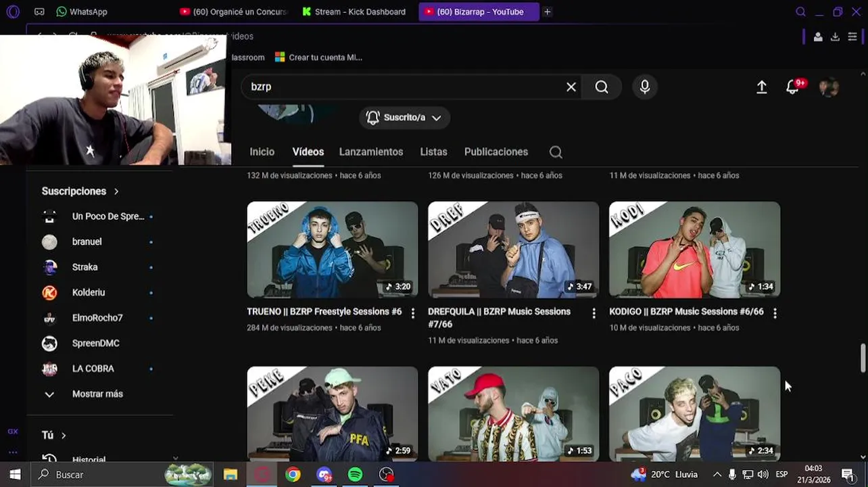Image resolution: width=868 pixels, height=487 pixels.
Task: Open new browser tab
Action: (x=548, y=11)
